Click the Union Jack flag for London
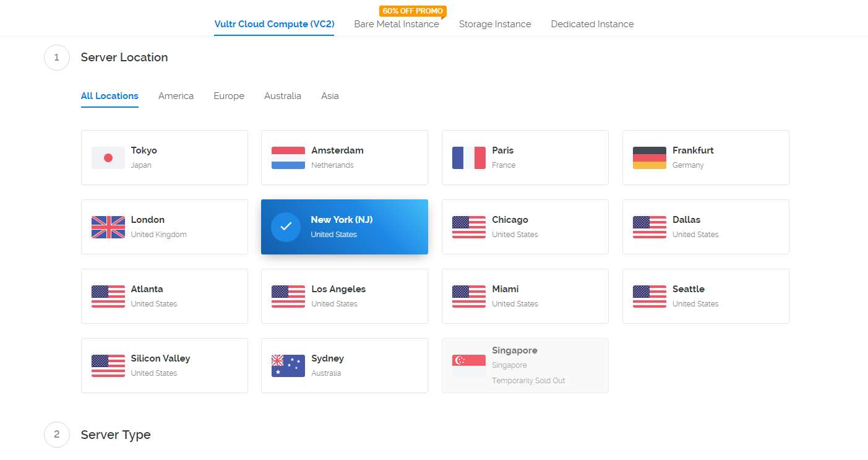 coord(108,227)
